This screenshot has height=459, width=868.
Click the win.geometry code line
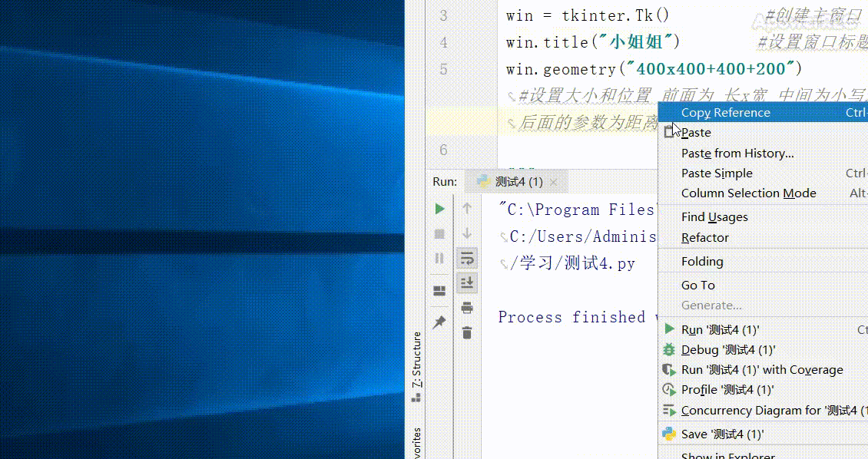[x=654, y=69]
